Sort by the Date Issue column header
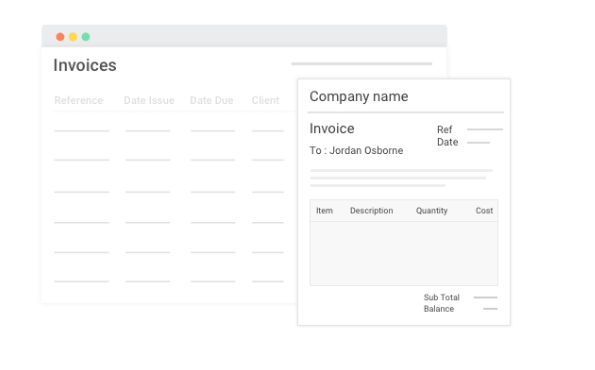 tap(149, 100)
